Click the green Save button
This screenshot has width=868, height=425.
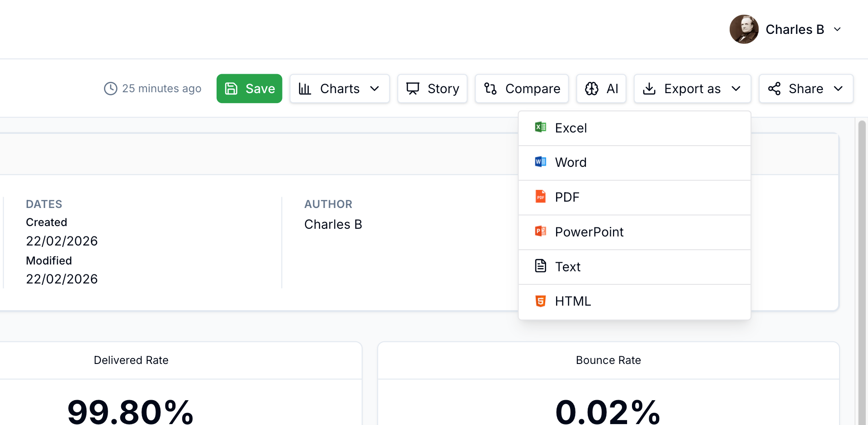point(249,89)
